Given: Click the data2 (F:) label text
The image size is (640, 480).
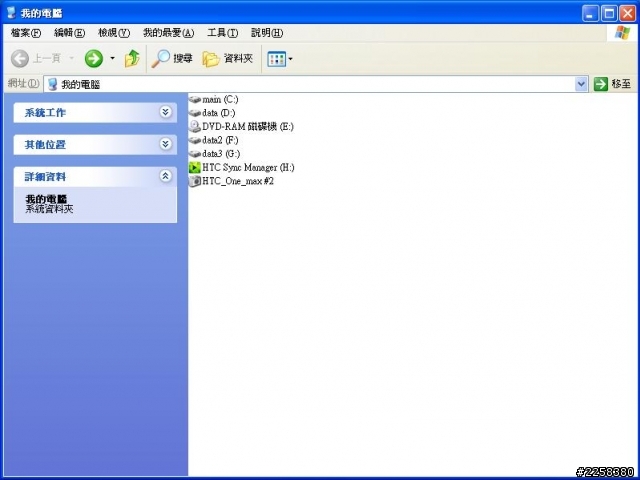Looking at the screenshot, I should point(220,140).
